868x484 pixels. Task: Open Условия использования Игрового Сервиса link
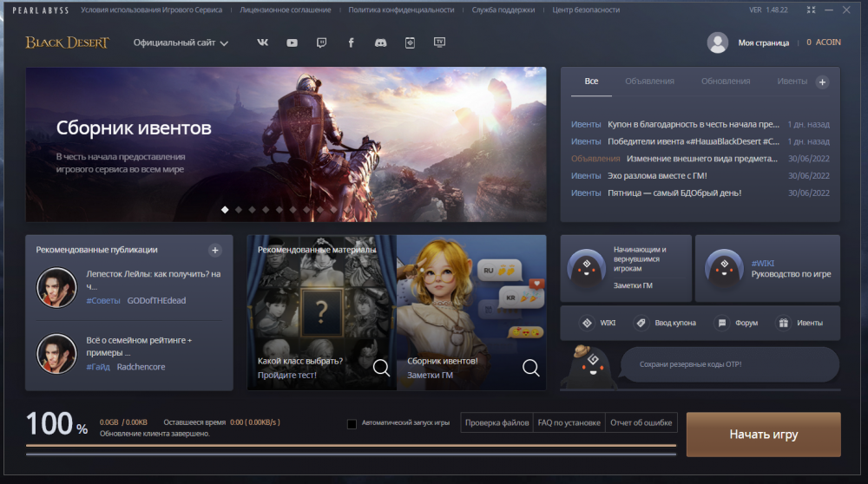point(151,10)
